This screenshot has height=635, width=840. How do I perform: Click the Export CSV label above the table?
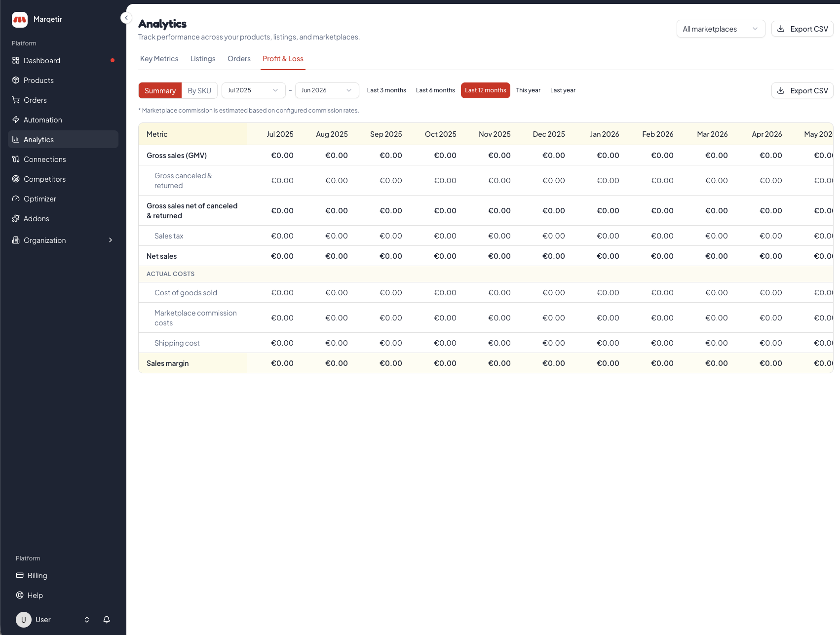tap(809, 91)
